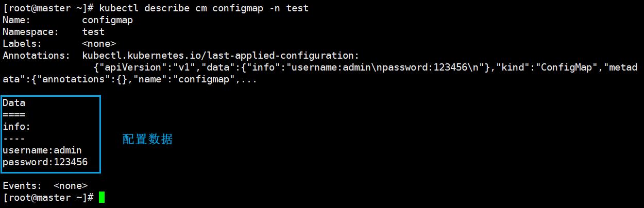Click the blue 配置数据 annotation label

[148, 139]
